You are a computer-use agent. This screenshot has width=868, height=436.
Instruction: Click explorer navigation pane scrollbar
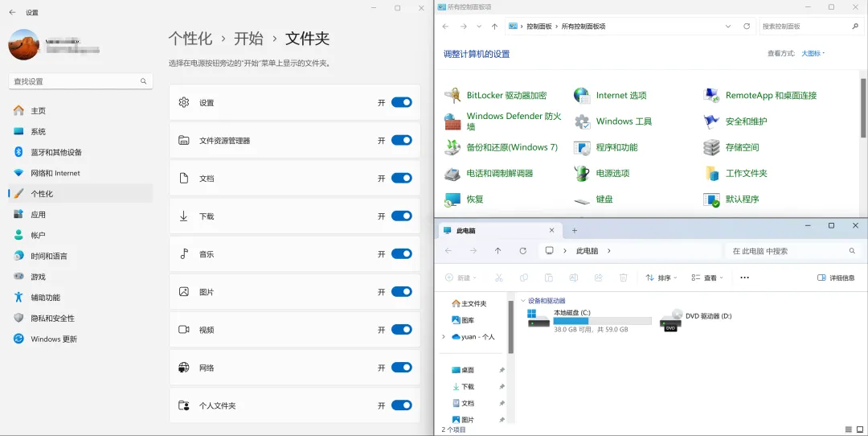511,327
